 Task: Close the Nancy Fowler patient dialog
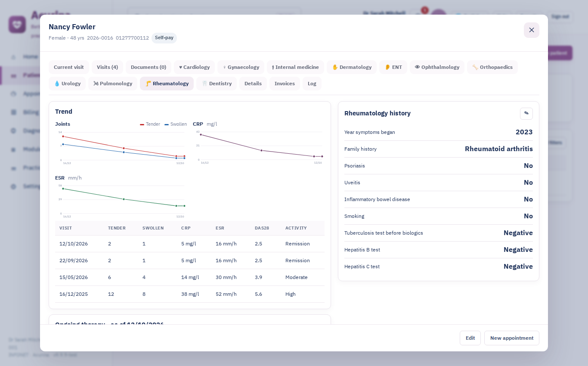[x=531, y=30]
